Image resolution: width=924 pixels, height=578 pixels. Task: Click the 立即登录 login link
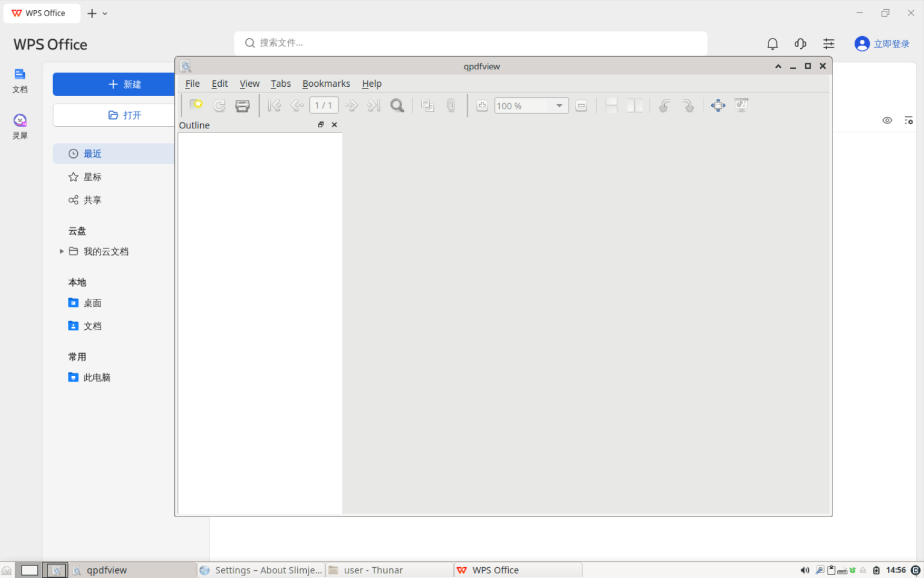tap(891, 43)
